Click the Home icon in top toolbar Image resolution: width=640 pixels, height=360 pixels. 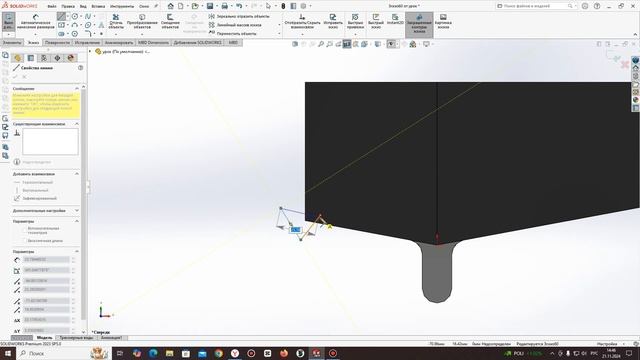[x=171, y=6]
